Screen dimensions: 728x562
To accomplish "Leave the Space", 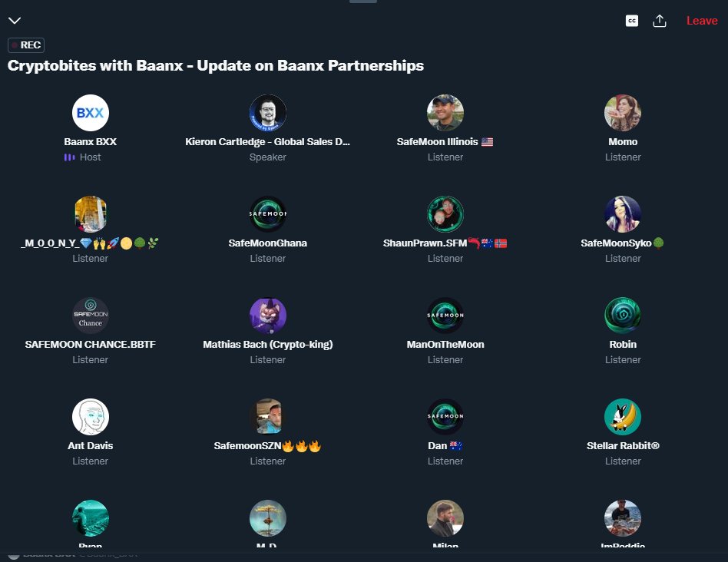I will coord(701,21).
